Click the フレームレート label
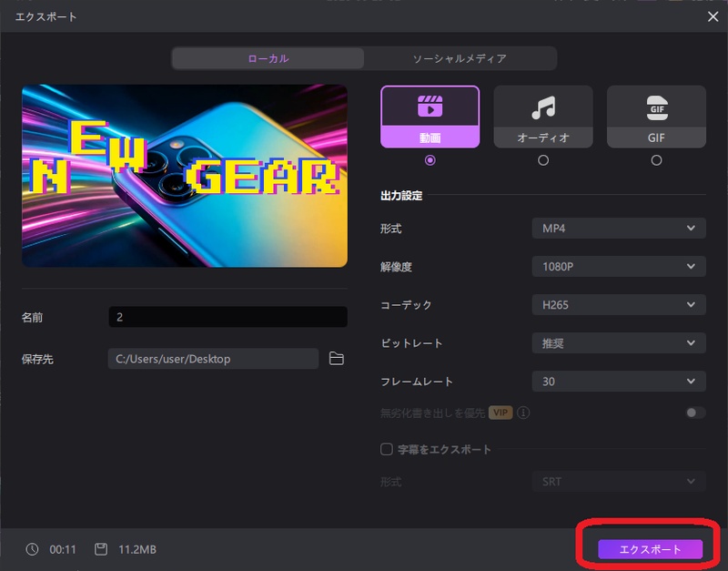Viewport: 728px width, 571px height. pyautogui.click(x=417, y=382)
